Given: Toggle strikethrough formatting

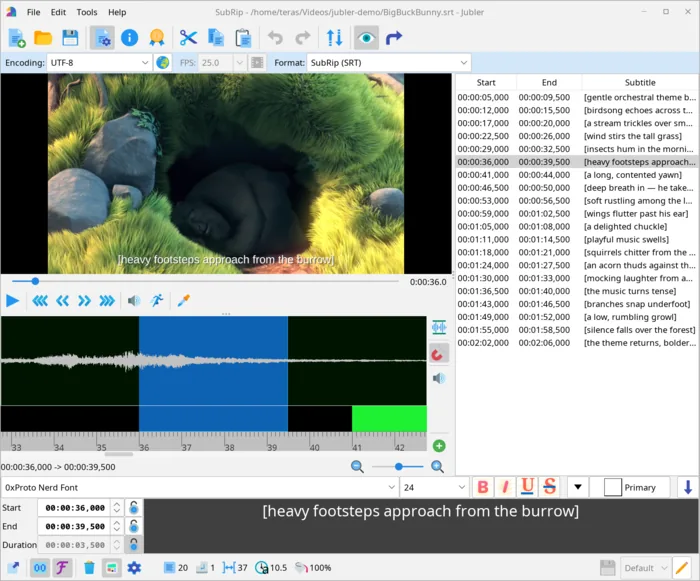Looking at the screenshot, I should tap(550, 487).
